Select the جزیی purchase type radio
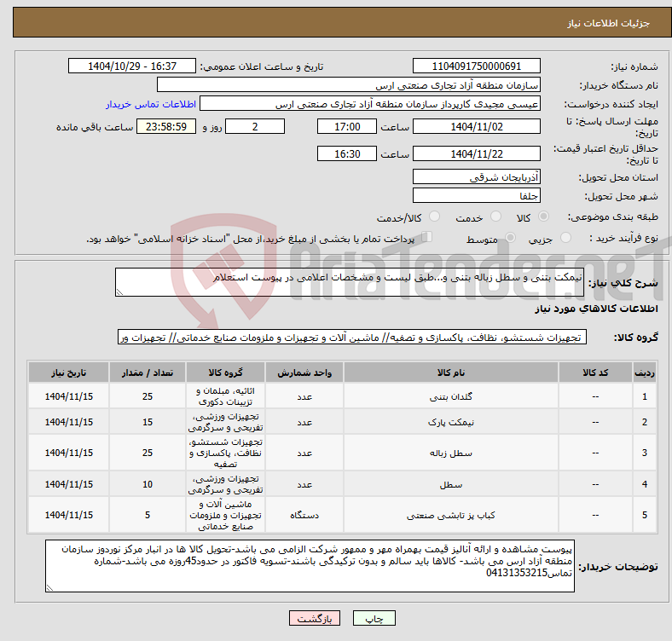Image resolution: width=672 pixels, height=641 pixels. pos(565,237)
